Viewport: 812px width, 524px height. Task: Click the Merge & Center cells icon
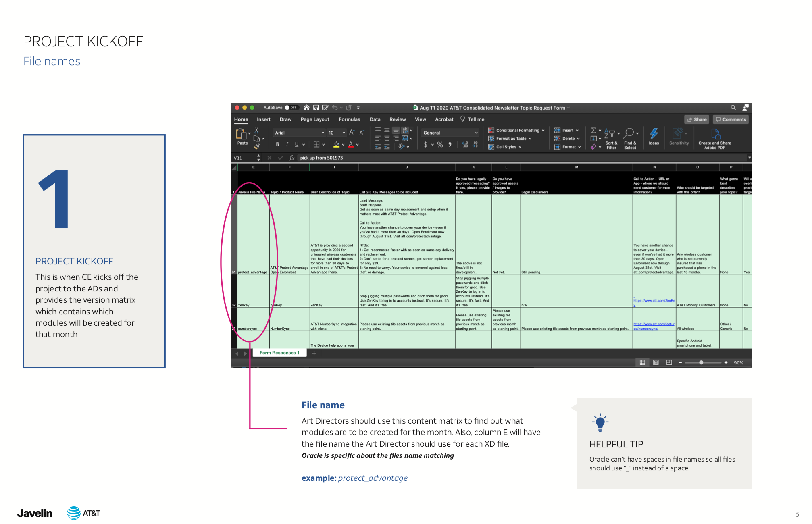tap(405, 138)
